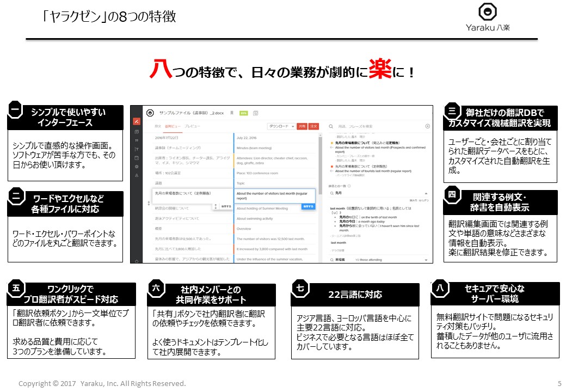Select the translated segment 'Topic'
Viewport: 566px width, 392px height.
241,183
